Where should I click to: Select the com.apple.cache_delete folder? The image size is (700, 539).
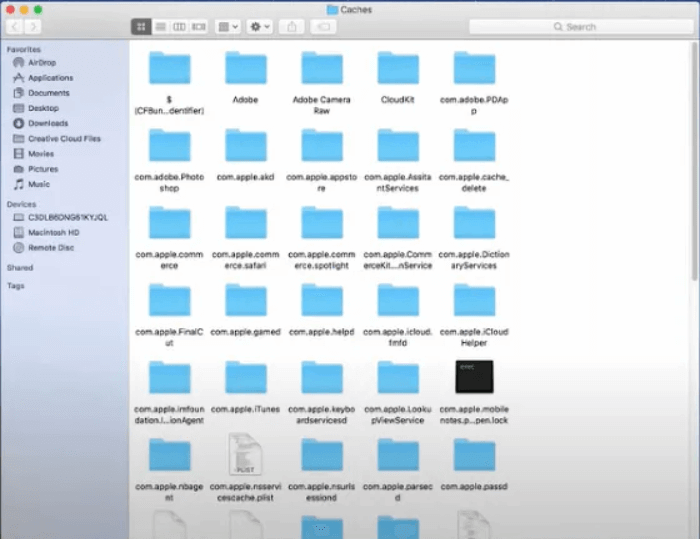pyautogui.click(x=474, y=146)
